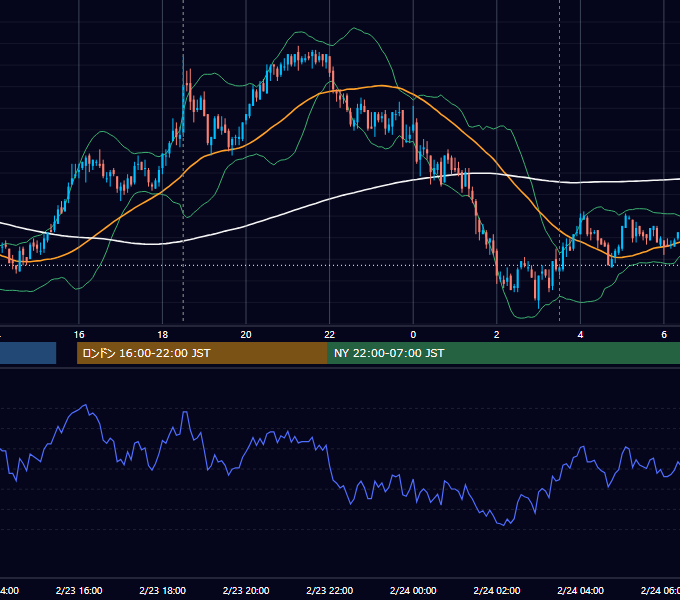Click the '2/23 16:00' date label
The height and width of the screenshot is (600, 680).
coord(79,590)
